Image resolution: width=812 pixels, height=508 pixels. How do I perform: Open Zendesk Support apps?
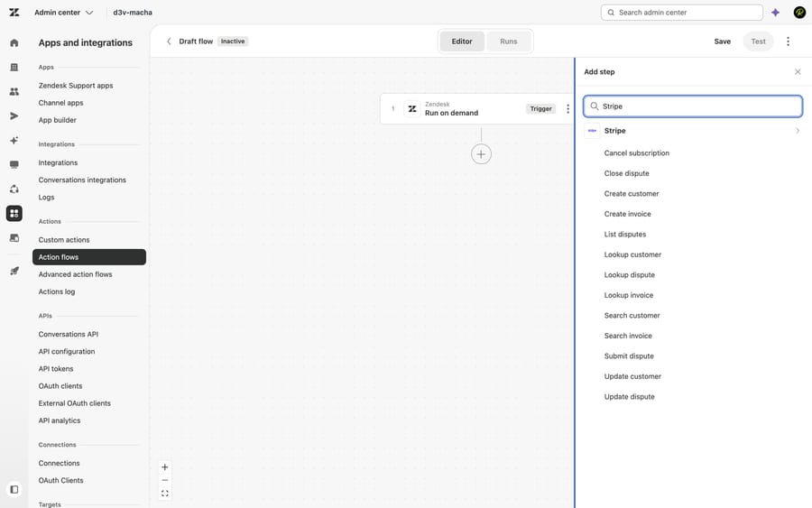pos(76,86)
